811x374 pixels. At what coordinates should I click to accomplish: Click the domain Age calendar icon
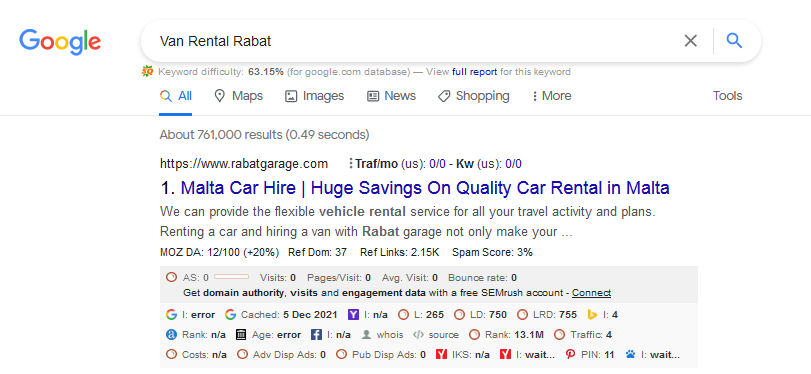tap(241, 335)
